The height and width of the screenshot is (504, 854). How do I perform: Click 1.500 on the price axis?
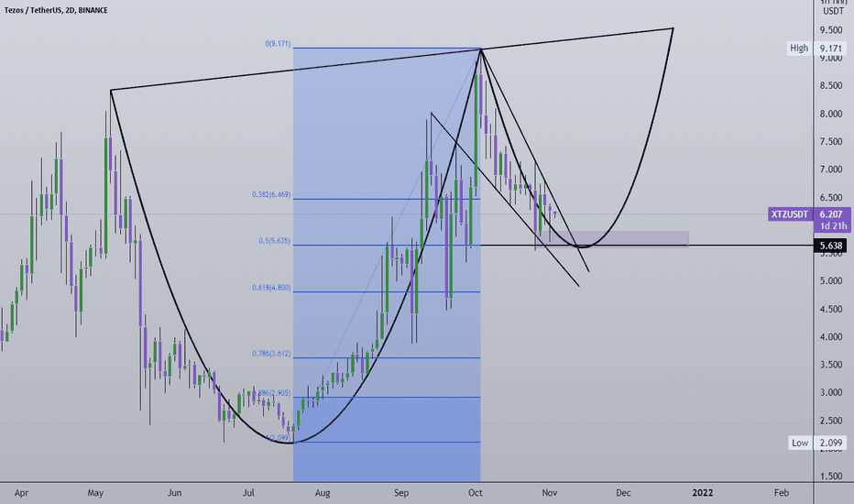pyautogui.click(x=831, y=477)
